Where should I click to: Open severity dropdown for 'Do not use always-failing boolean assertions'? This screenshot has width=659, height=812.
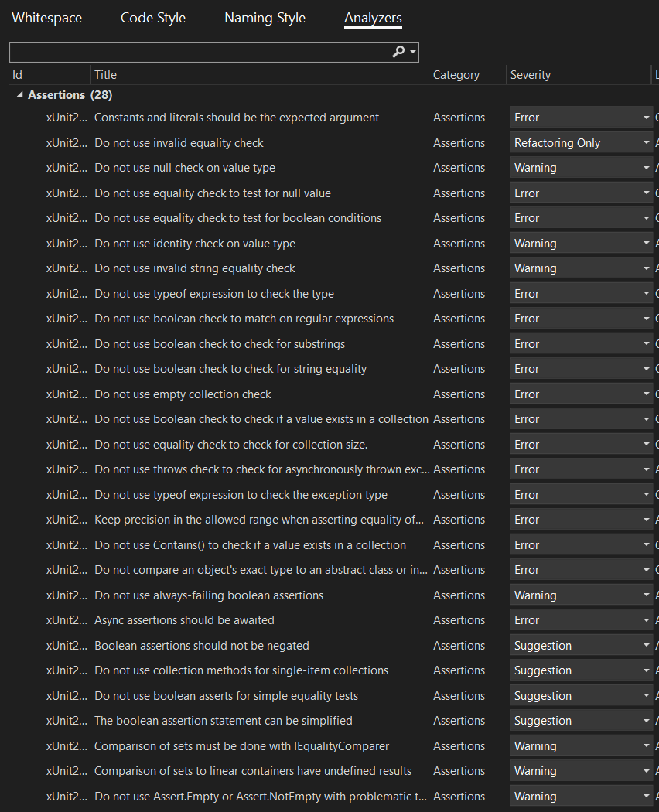point(581,595)
